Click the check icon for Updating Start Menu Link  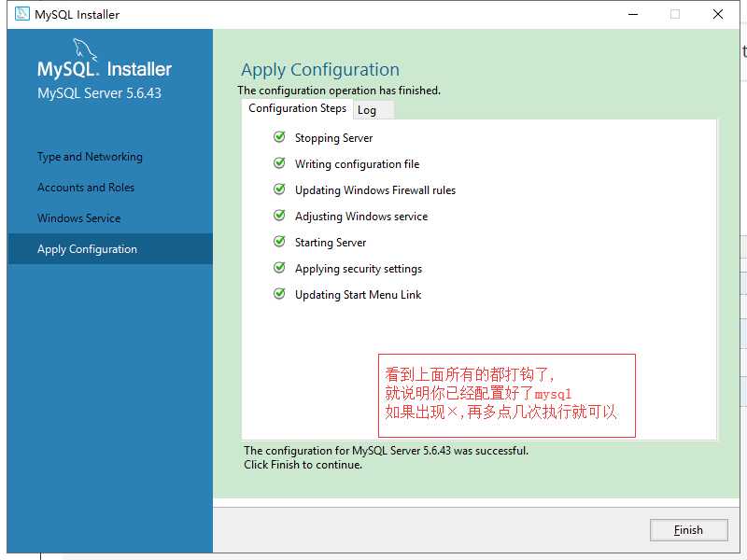coord(279,294)
